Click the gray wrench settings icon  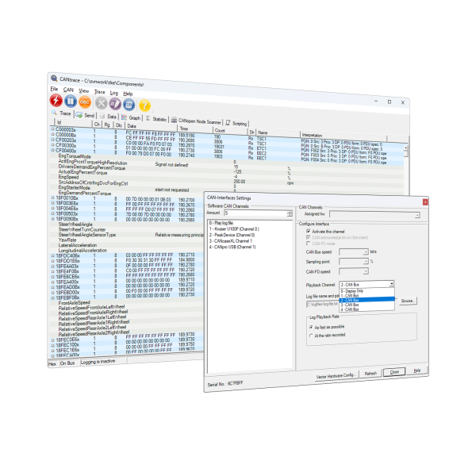point(102,103)
